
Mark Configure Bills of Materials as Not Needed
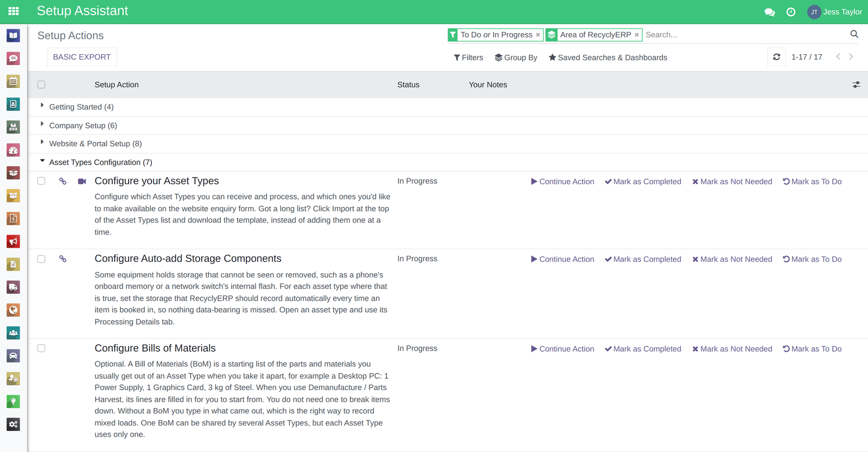coord(732,349)
